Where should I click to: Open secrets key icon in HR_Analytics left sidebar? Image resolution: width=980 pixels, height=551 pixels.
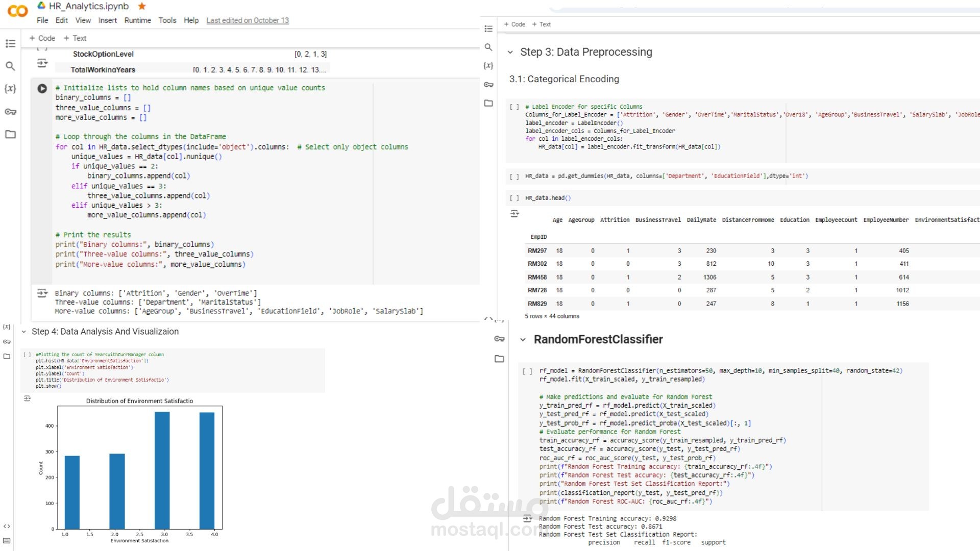(x=10, y=112)
